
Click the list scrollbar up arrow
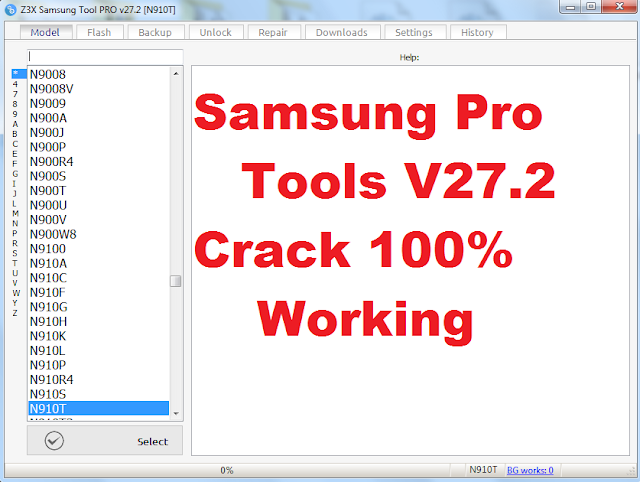pos(176,74)
